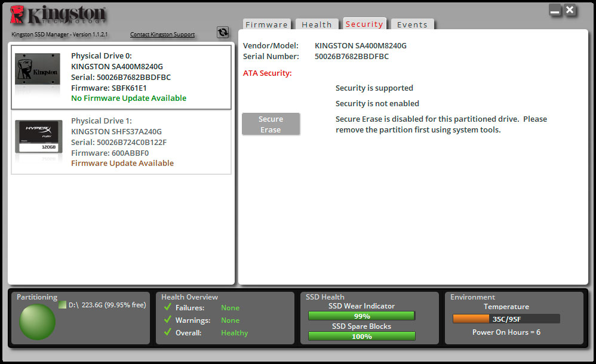
Task: Select the HyperX Fury drive thumbnail
Action: tap(39, 137)
